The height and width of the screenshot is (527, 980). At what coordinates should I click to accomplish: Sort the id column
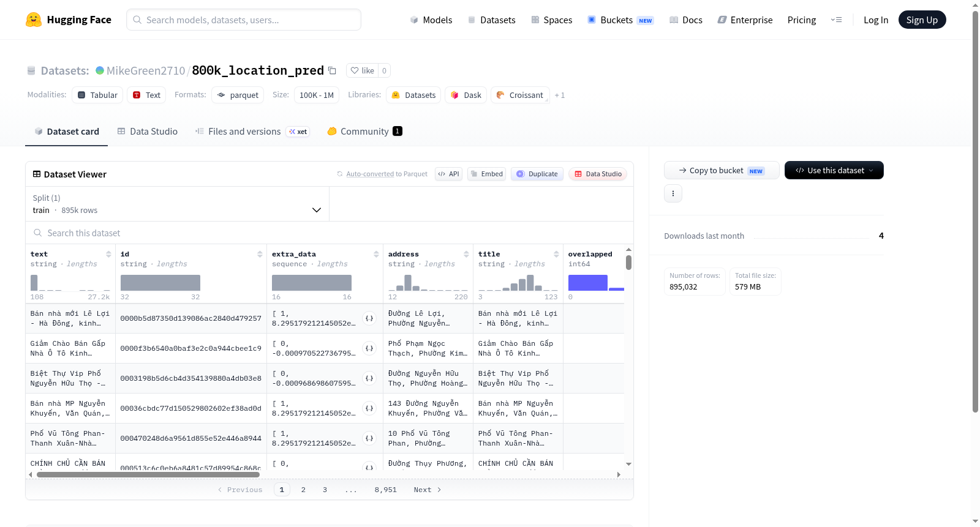(x=260, y=254)
